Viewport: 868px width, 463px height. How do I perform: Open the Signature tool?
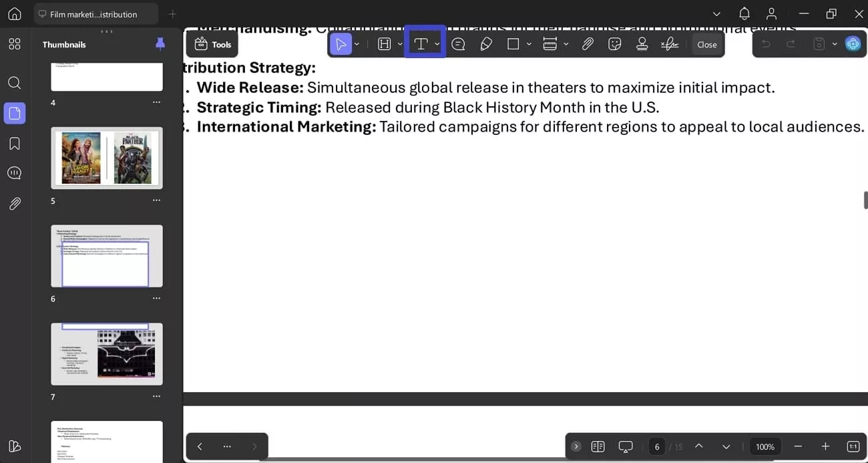670,43
